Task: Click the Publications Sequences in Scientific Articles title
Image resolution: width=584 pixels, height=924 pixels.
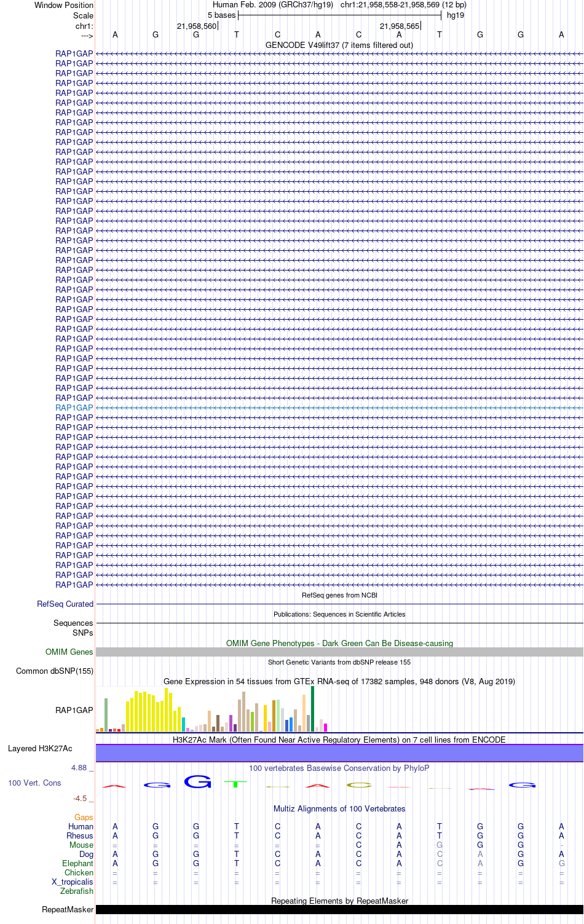Action: [339, 614]
